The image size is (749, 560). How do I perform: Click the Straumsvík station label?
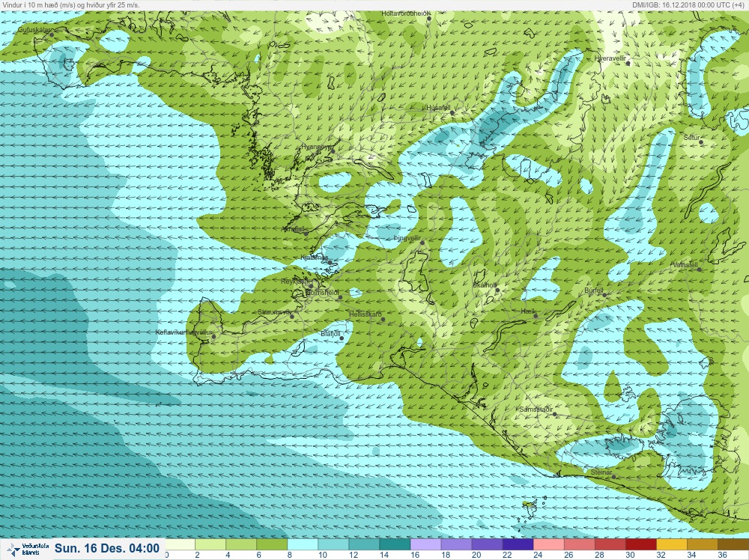[x=274, y=311]
